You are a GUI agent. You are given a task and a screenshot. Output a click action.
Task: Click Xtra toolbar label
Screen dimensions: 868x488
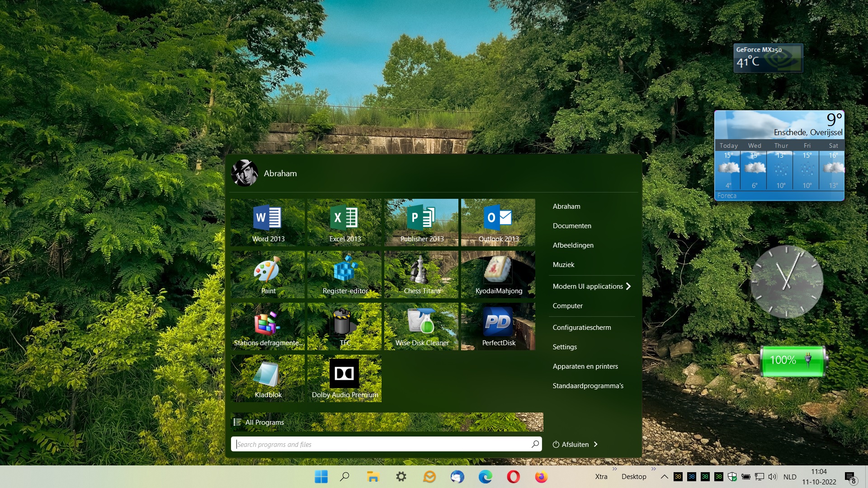pos(601,477)
